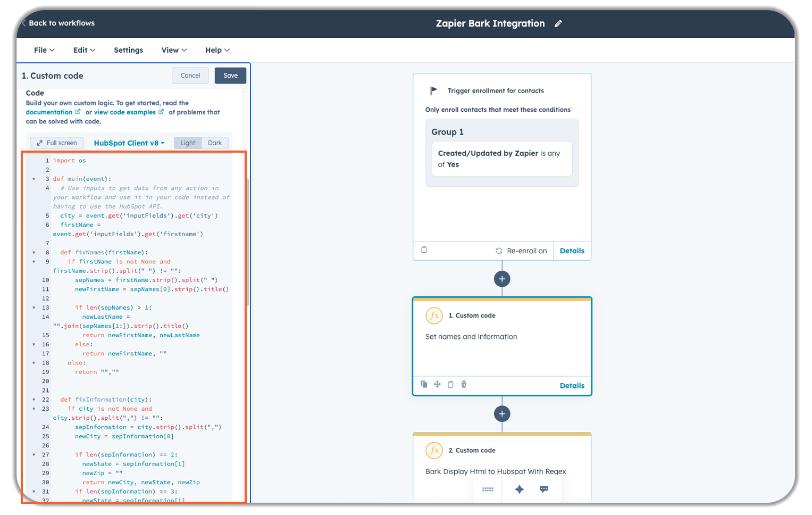
Task: Open the File menu
Action: point(44,50)
